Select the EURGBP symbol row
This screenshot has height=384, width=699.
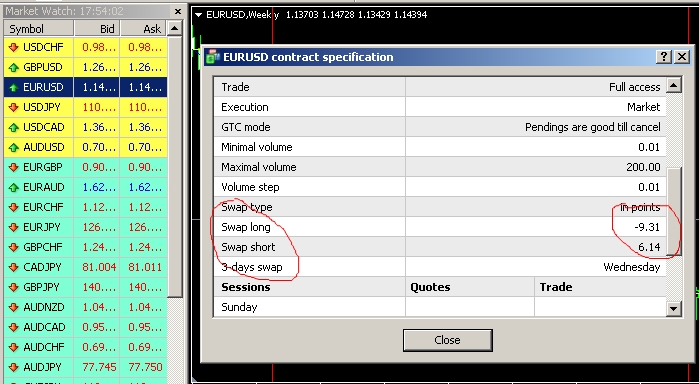click(x=86, y=167)
